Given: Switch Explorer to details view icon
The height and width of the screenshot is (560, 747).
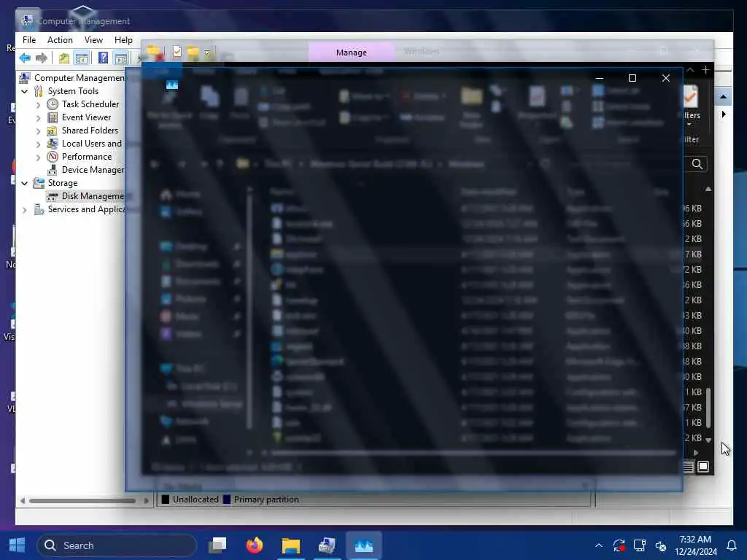Looking at the screenshot, I should [689, 467].
